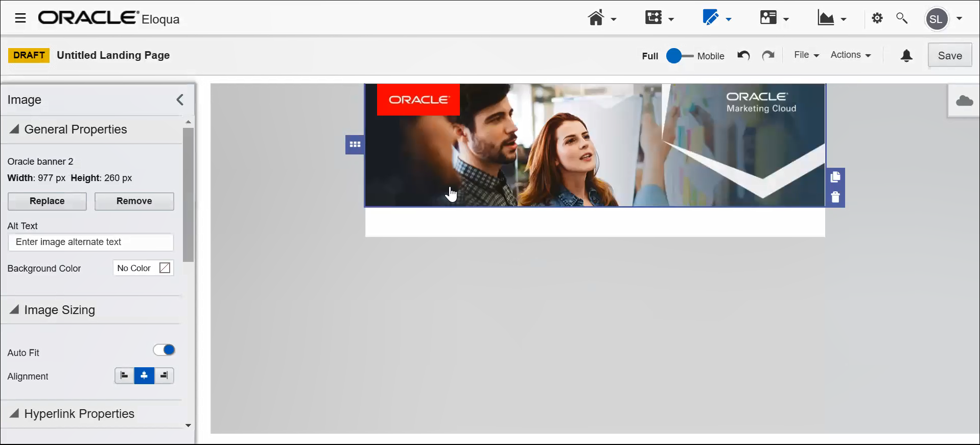Duplicate the banner image block
The image size is (980, 445).
click(x=835, y=177)
